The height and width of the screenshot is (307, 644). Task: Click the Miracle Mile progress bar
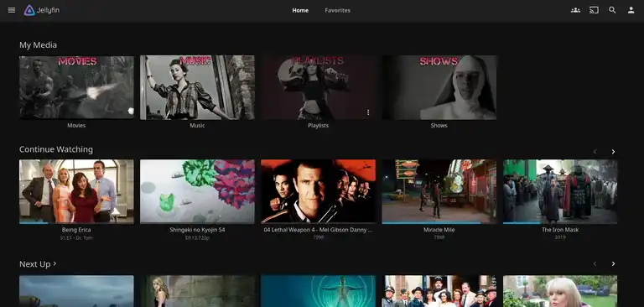(x=439, y=223)
